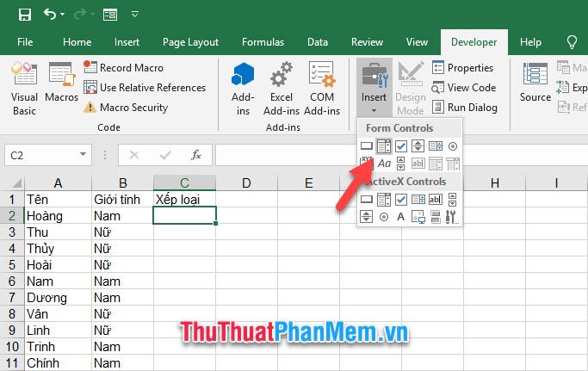
Task: Click View Code
Action: click(x=464, y=88)
